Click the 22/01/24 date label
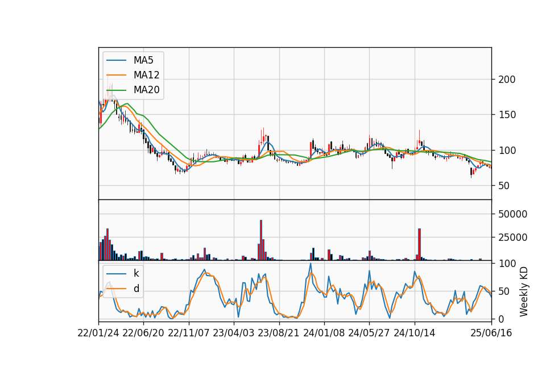This screenshot has height=392, width=546. (98, 333)
